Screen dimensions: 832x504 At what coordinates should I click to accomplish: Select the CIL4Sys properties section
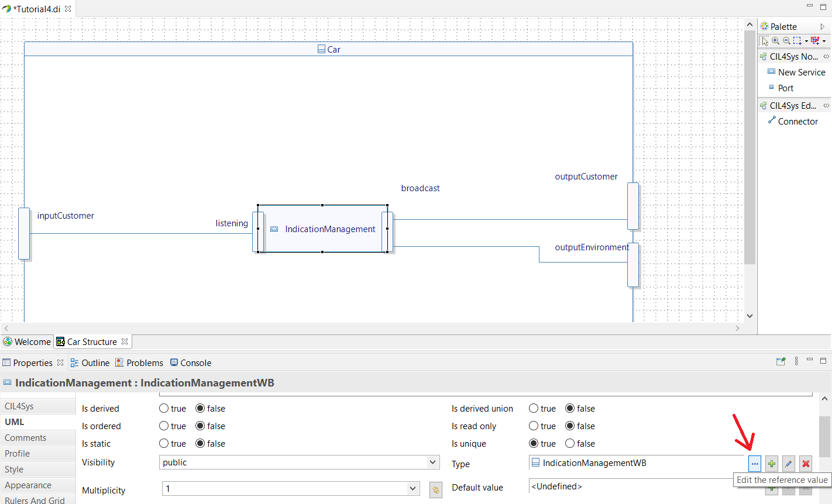tap(38, 406)
